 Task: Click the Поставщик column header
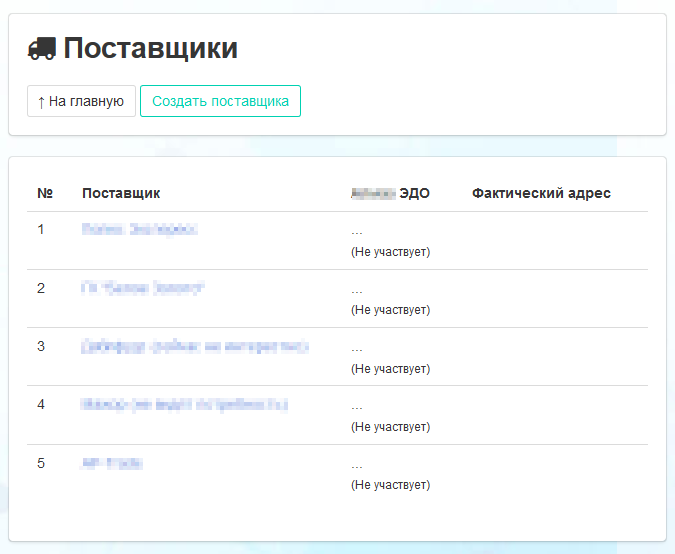coord(121,193)
